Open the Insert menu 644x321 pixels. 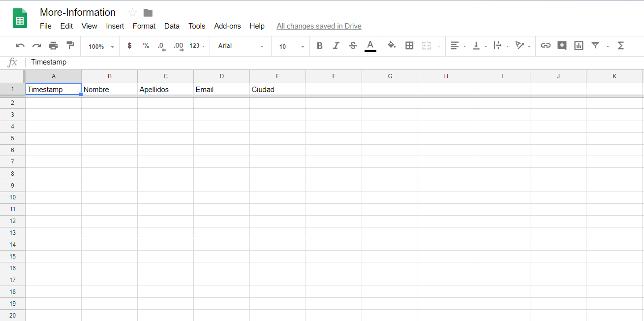[115, 26]
